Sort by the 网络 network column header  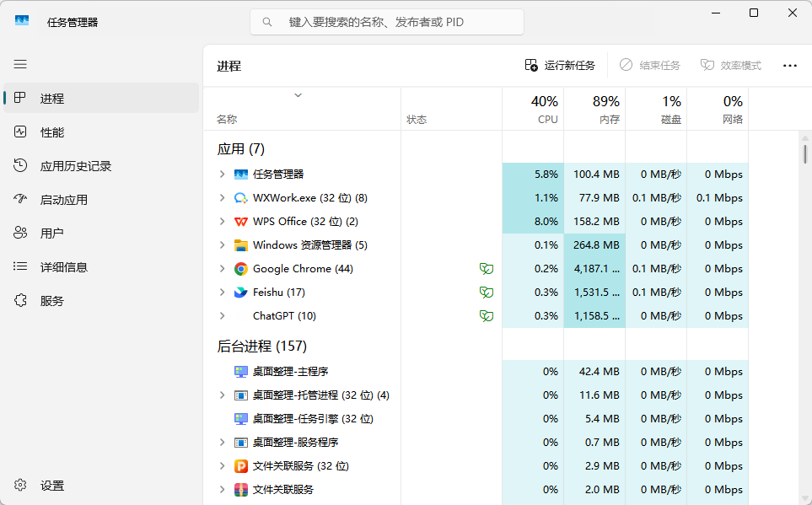tap(718, 109)
